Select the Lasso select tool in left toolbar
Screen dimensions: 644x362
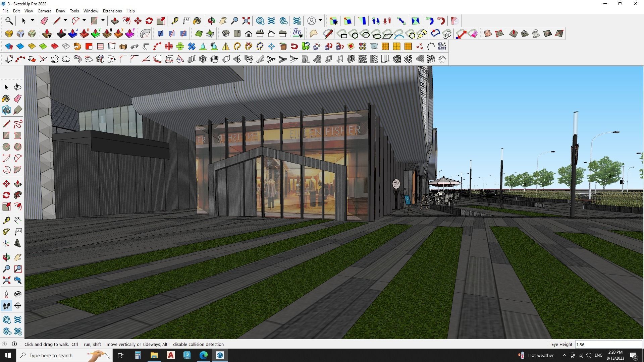(18, 87)
